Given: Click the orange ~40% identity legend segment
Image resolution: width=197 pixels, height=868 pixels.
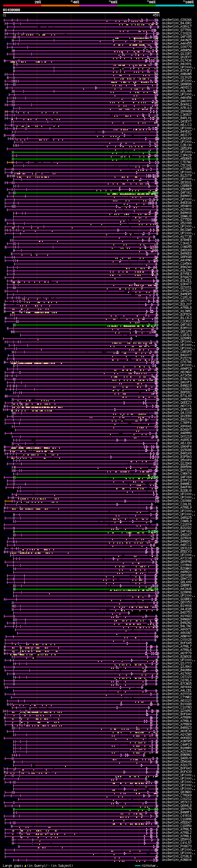Looking at the screenshot, I should click(60, 6).
